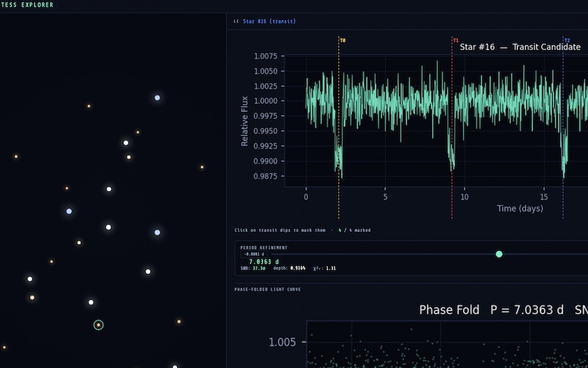Select the green-ringed star in the star field
588x368 pixels.
98,325
